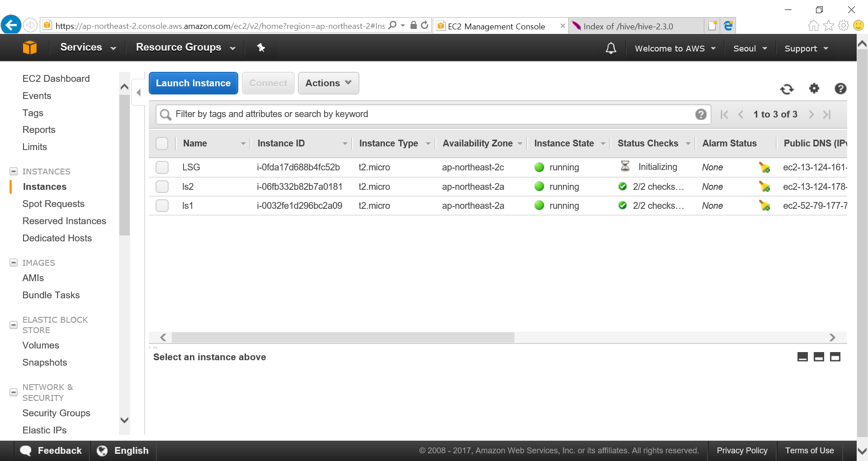Open the help question mark icon
Screen dimensions: 868x461
(x=840, y=89)
